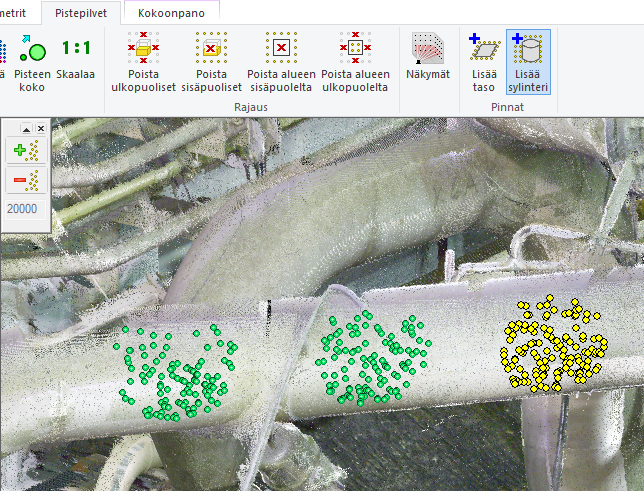Viewport: 644px width, 491px height.
Task: Click Poista ulkopuoliset crop icon
Action: (x=143, y=62)
